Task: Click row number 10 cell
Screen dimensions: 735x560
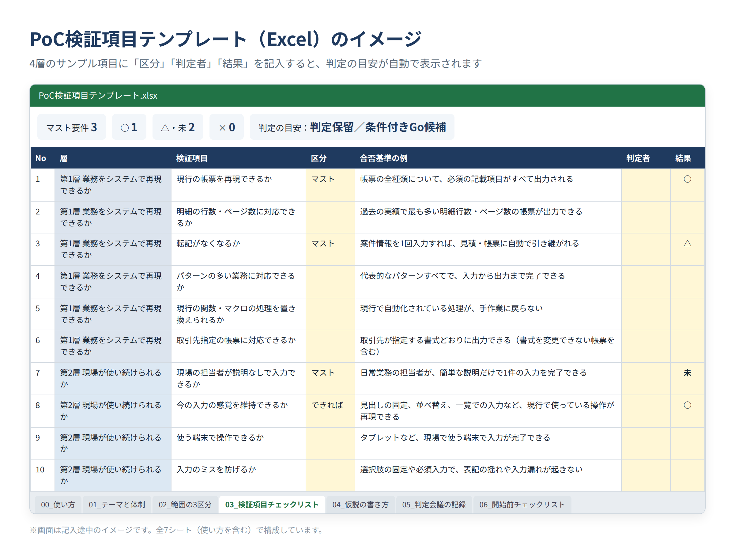Action: coord(42,475)
